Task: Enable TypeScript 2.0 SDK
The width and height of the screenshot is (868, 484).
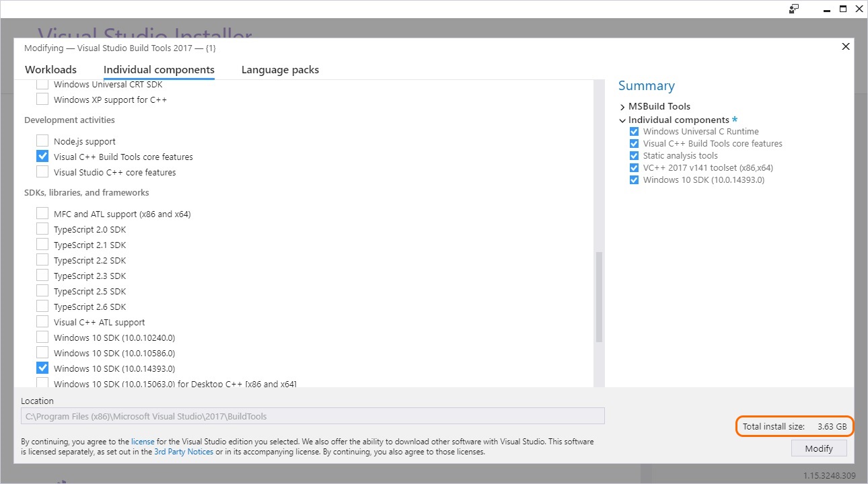Action: [42, 229]
